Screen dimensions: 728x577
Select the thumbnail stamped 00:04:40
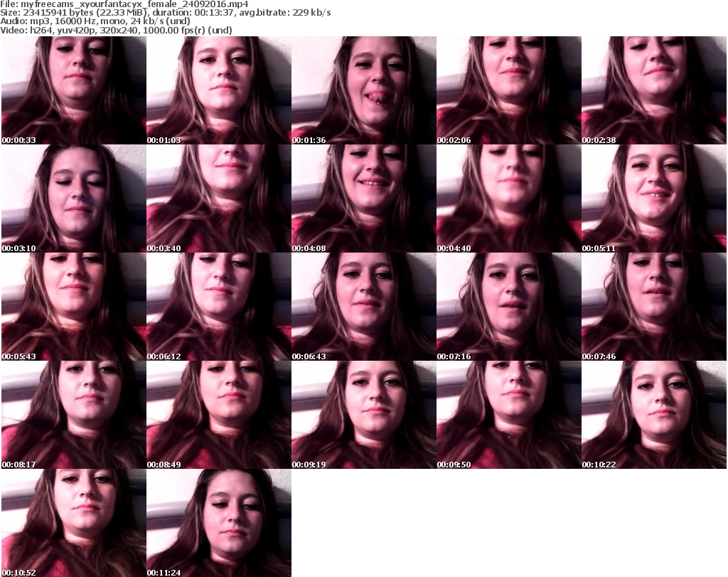pyautogui.click(x=509, y=198)
